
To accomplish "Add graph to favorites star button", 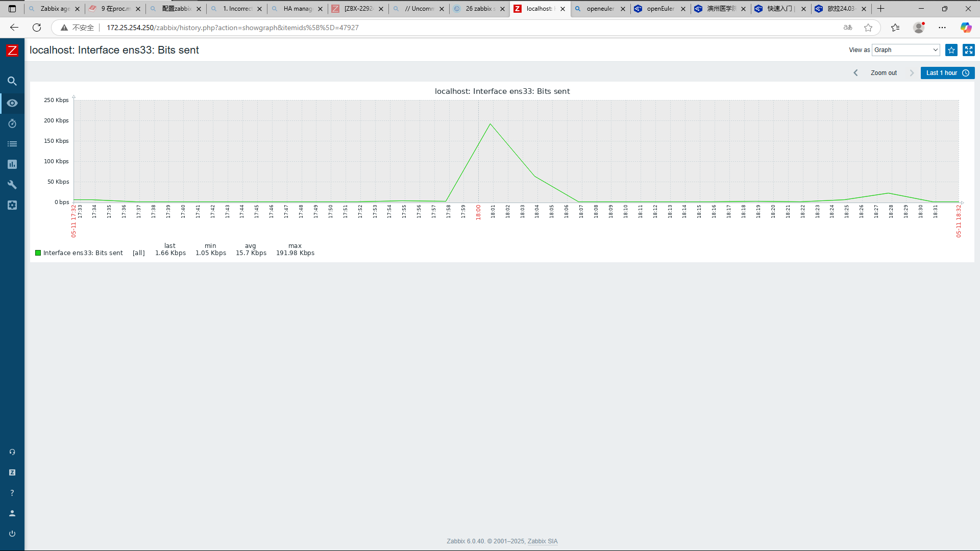I will (951, 50).
